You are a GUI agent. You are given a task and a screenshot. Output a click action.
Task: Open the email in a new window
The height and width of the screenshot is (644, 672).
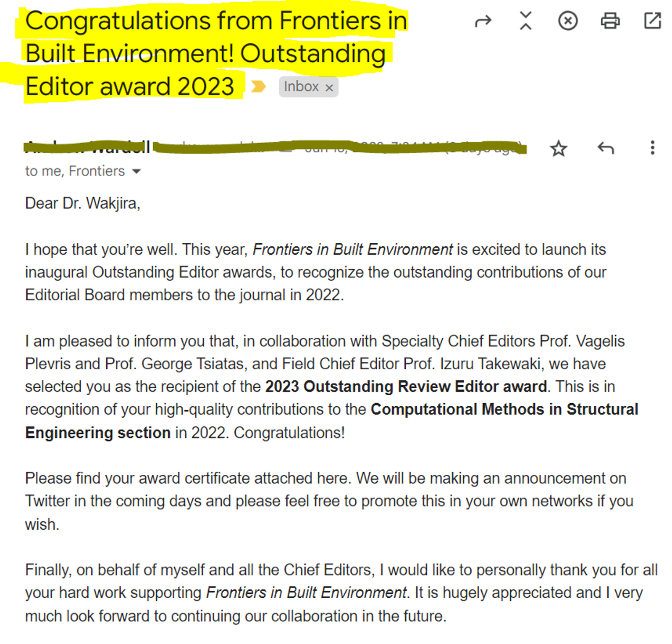tap(653, 21)
